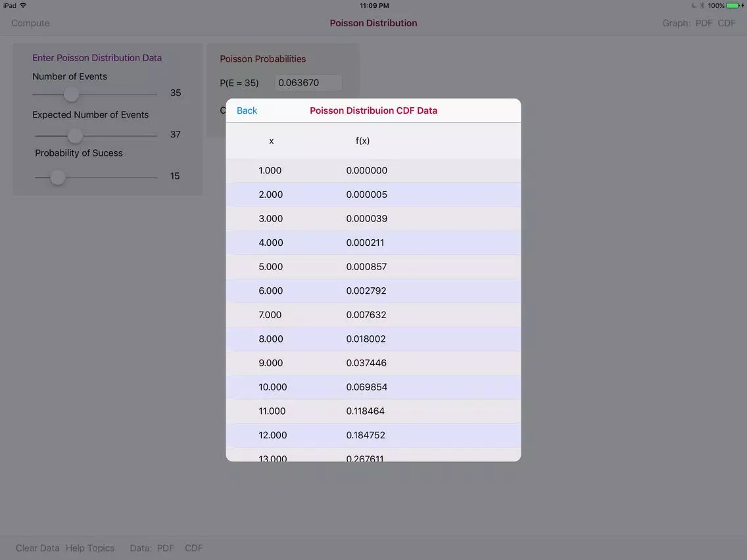The height and width of the screenshot is (560, 747).
Task: Select x value 10.000
Action: click(272, 386)
